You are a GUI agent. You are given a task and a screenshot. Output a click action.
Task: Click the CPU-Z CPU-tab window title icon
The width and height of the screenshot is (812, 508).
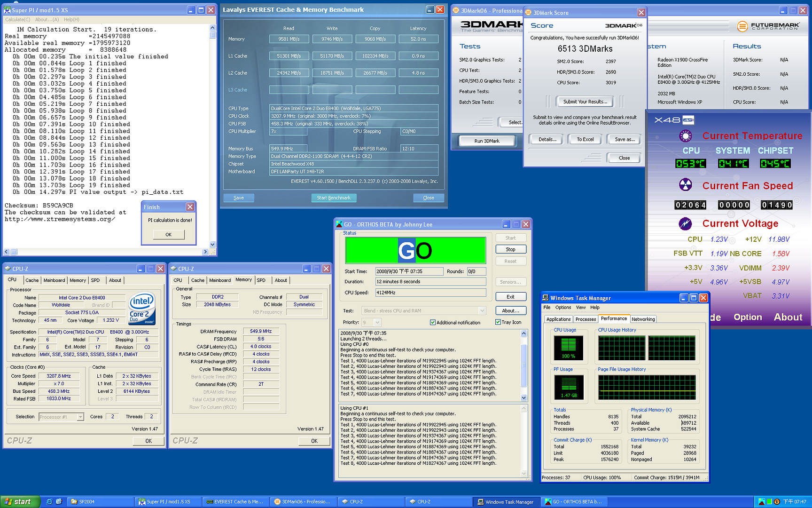pos(8,269)
